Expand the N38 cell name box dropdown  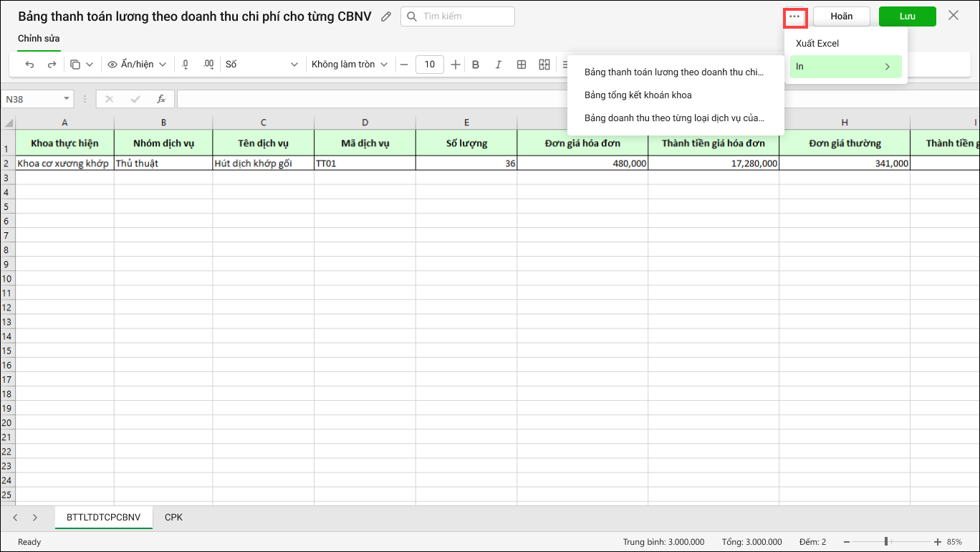pos(67,99)
